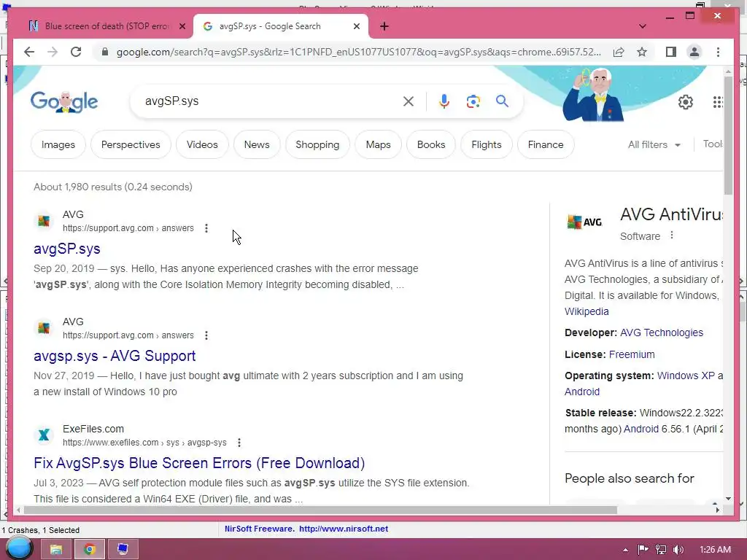The image size is (747, 560).
Task: Open the volume control in system tray
Action: pos(679,550)
